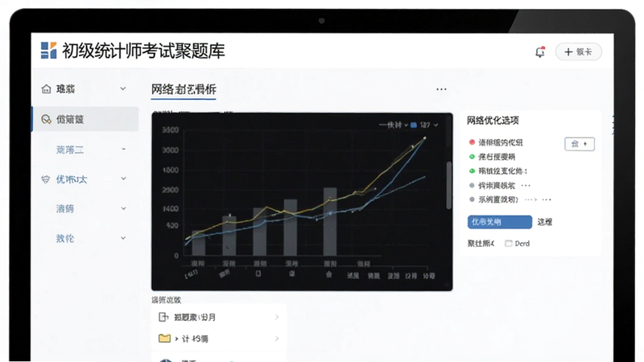Click the chart's vertical scrollbar thumb
This screenshot has width=644, height=362.
pyautogui.click(x=449, y=185)
